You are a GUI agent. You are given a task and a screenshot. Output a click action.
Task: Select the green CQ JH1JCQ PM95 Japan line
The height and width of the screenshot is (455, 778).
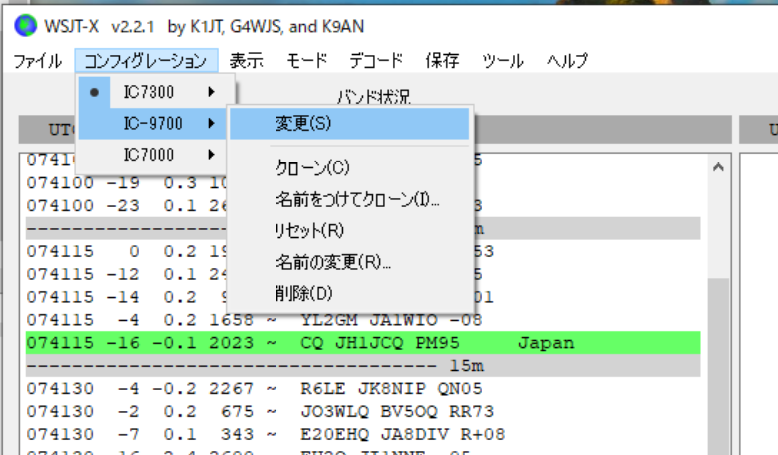363,343
